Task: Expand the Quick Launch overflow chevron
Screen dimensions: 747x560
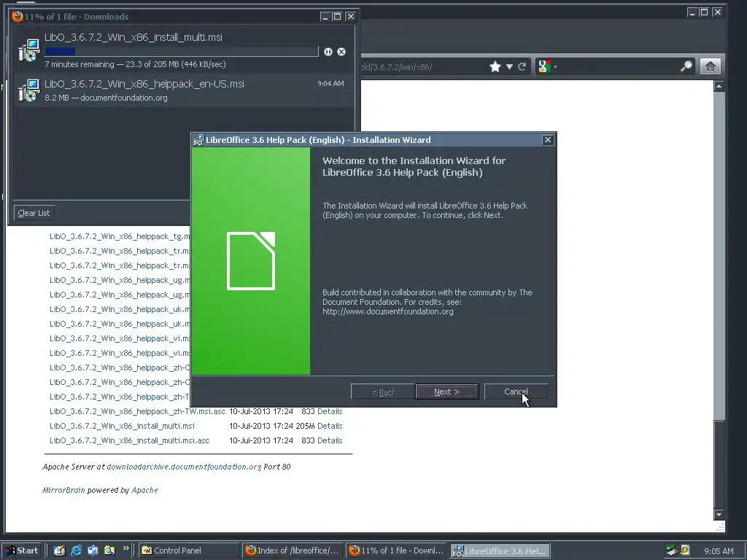Action: (125, 548)
